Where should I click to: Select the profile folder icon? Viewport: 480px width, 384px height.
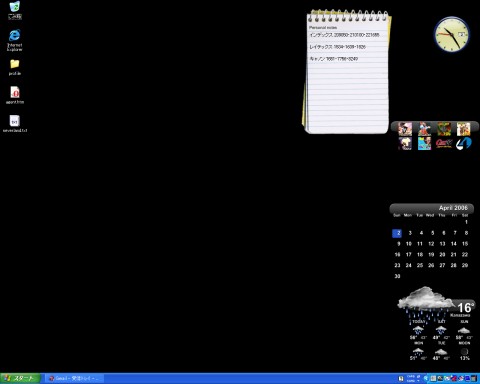pyautogui.click(x=15, y=67)
